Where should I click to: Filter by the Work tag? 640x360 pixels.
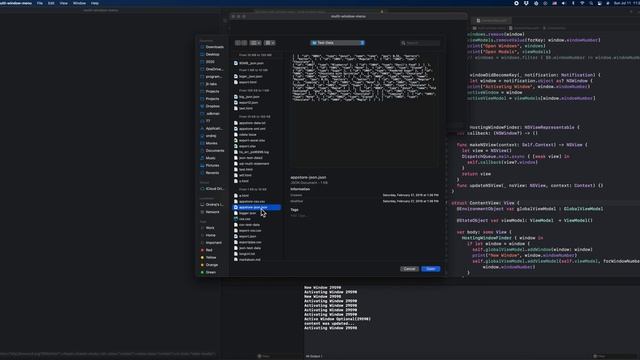(208, 228)
